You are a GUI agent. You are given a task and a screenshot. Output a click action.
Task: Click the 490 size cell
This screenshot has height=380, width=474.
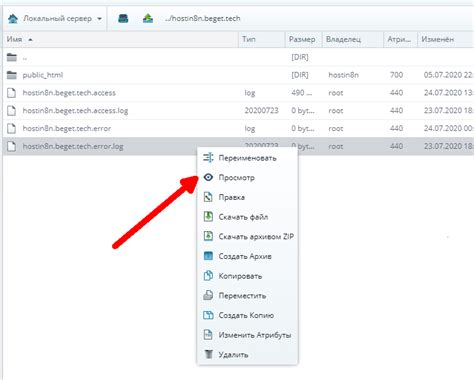[302, 93]
